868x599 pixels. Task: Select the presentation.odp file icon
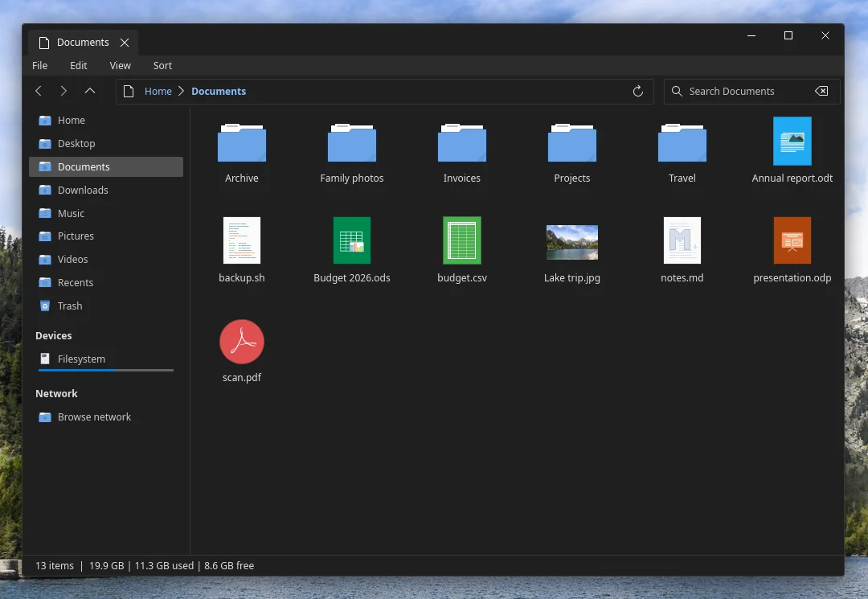pyautogui.click(x=792, y=240)
